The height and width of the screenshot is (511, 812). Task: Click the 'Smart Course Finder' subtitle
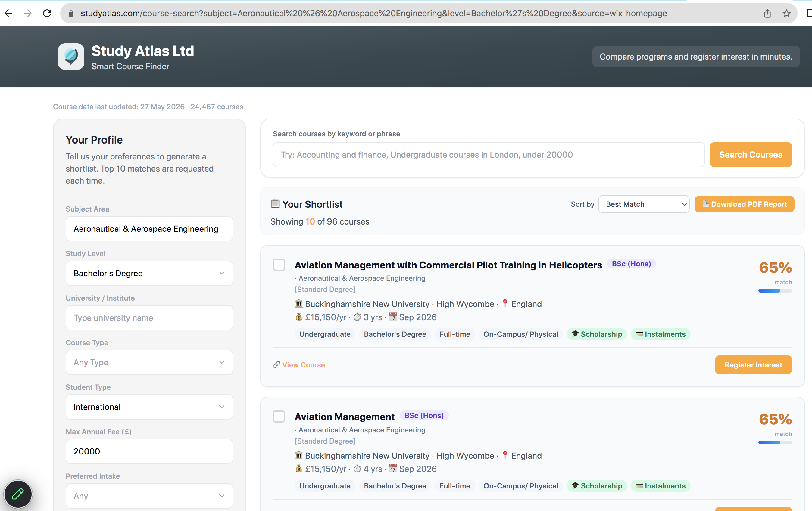[130, 67]
